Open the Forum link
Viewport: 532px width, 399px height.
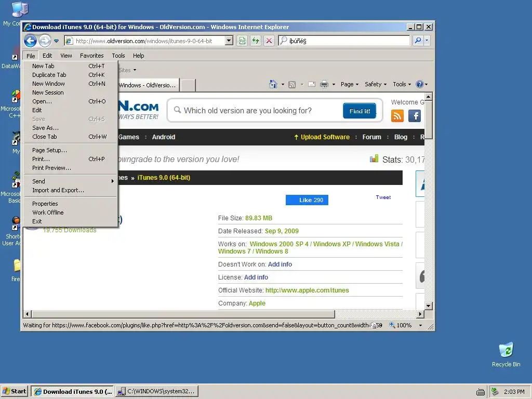[371, 137]
